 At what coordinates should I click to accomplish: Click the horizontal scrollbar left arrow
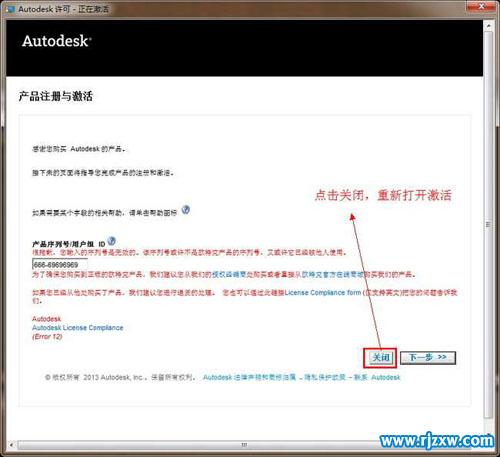(12, 445)
